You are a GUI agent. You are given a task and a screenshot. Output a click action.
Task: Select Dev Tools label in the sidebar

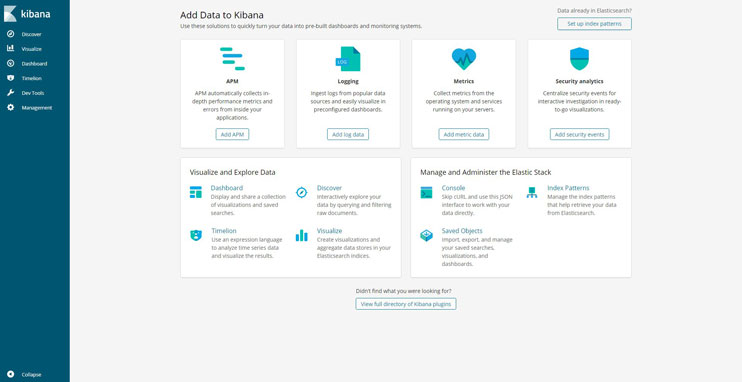pyautogui.click(x=33, y=93)
